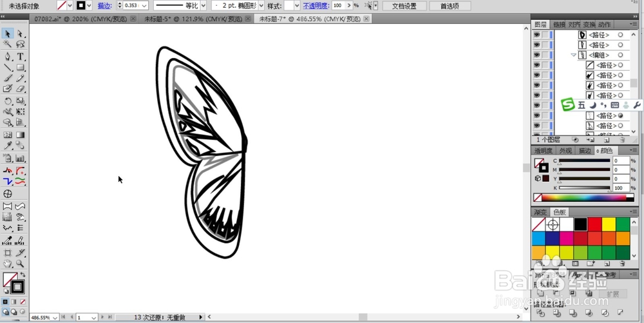The height and width of the screenshot is (323, 644).
Task: Open Sogou soft keyboard icon
Action: pyautogui.click(x=615, y=105)
